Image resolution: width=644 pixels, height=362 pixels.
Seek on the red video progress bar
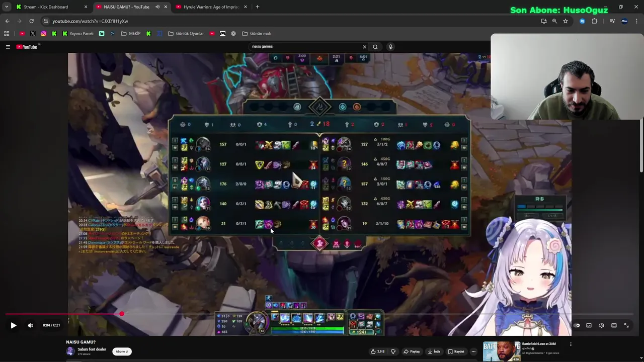click(319, 314)
